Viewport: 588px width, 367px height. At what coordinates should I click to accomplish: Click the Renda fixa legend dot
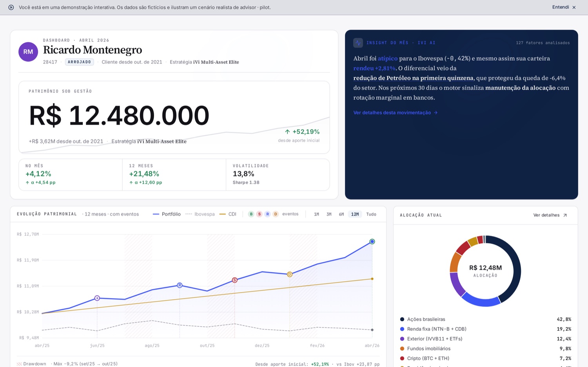402,329
